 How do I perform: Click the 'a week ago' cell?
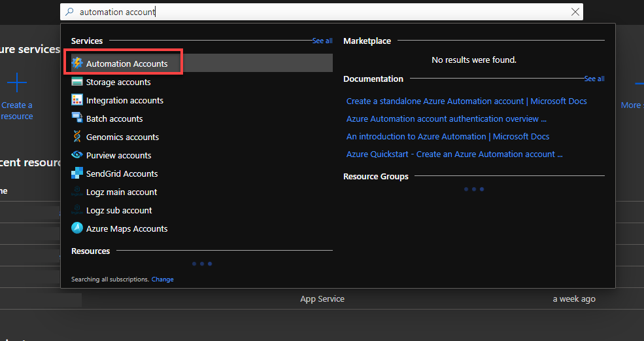(x=574, y=299)
